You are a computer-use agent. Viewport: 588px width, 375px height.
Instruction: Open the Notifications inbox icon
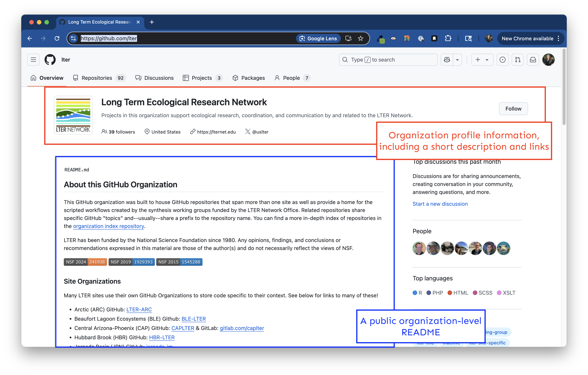[533, 60]
